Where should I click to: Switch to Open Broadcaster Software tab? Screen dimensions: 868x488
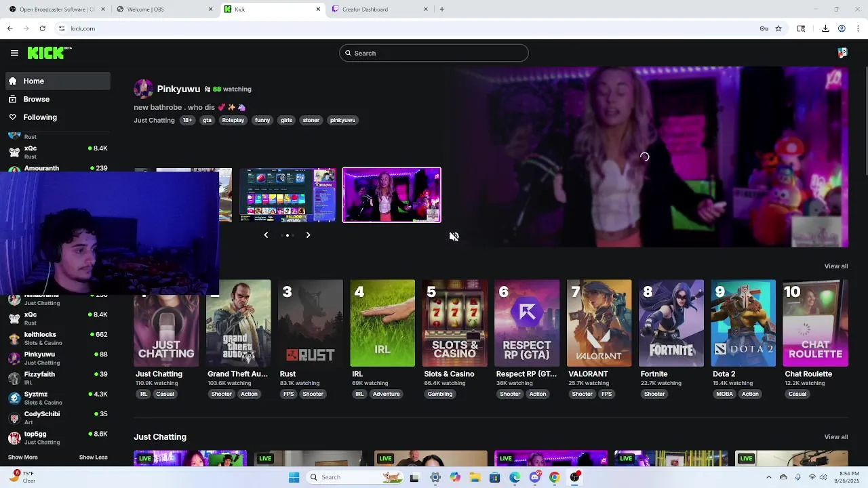[x=57, y=9]
